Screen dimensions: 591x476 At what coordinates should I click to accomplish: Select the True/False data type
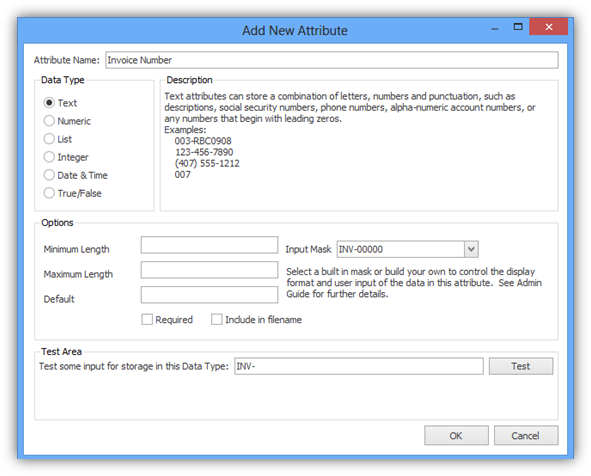click(x=49, y=193)
